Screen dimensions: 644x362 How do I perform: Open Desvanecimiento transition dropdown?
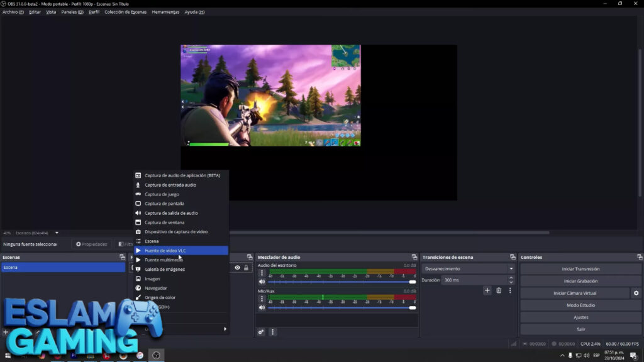click(x=468, y=269)
